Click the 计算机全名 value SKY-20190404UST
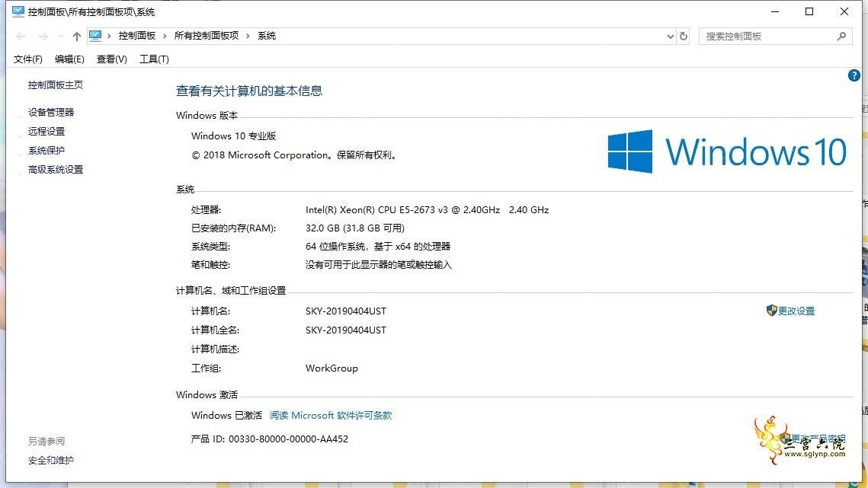Image resolution: width=868 pixels, height=488 pixels. [346, 330]
